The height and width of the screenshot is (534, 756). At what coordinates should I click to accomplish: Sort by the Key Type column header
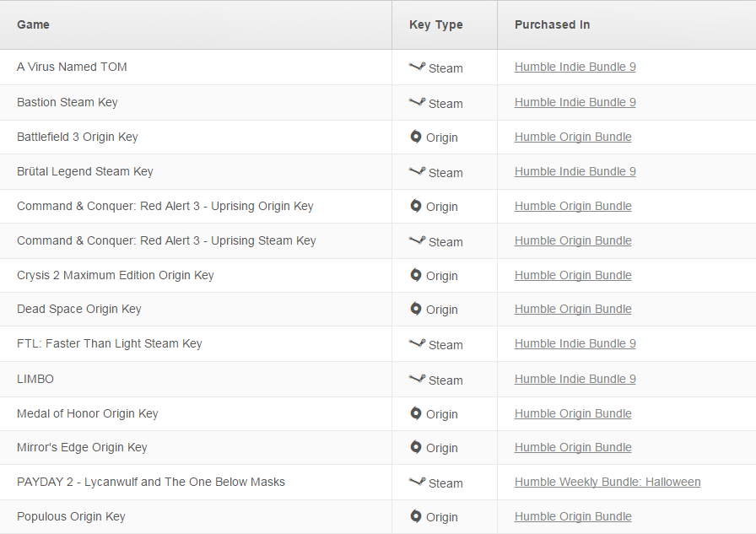click(436, 24)
